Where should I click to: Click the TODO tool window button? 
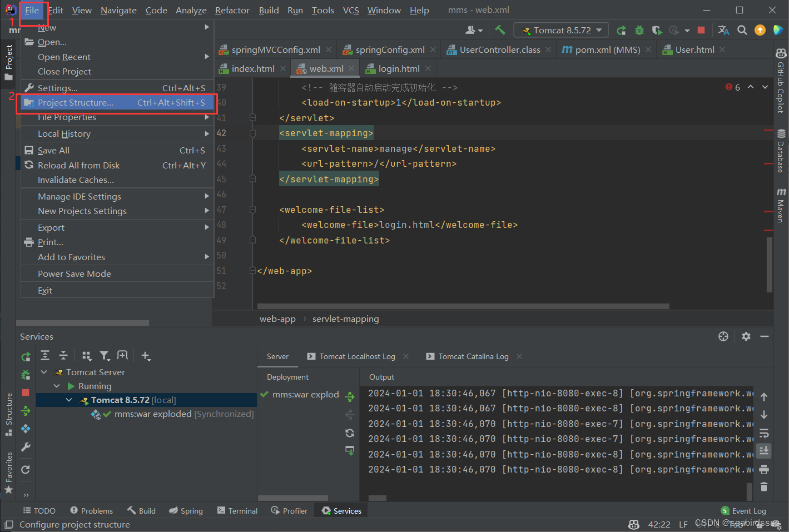[39, 511]
